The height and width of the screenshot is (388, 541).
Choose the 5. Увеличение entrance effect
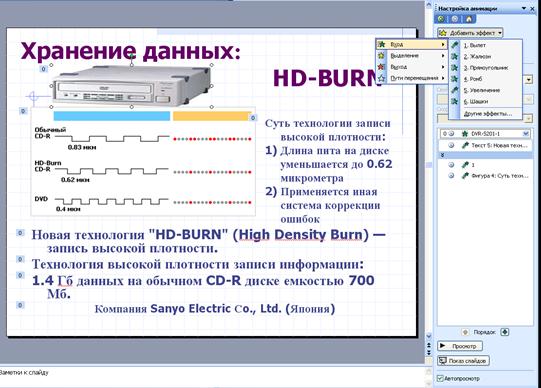486,90
